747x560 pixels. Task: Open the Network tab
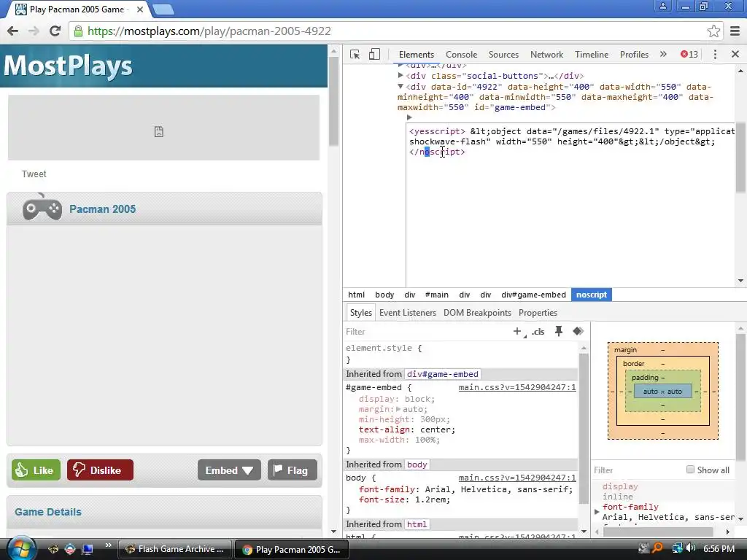point(546,54)
